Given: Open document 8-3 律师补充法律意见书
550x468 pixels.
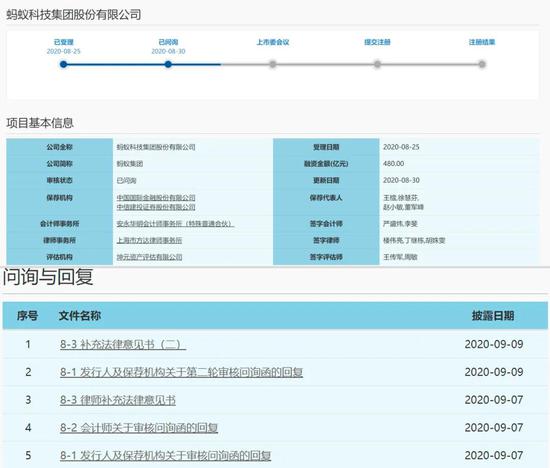Looking at the screenshot, I should [x=118, y=400].
